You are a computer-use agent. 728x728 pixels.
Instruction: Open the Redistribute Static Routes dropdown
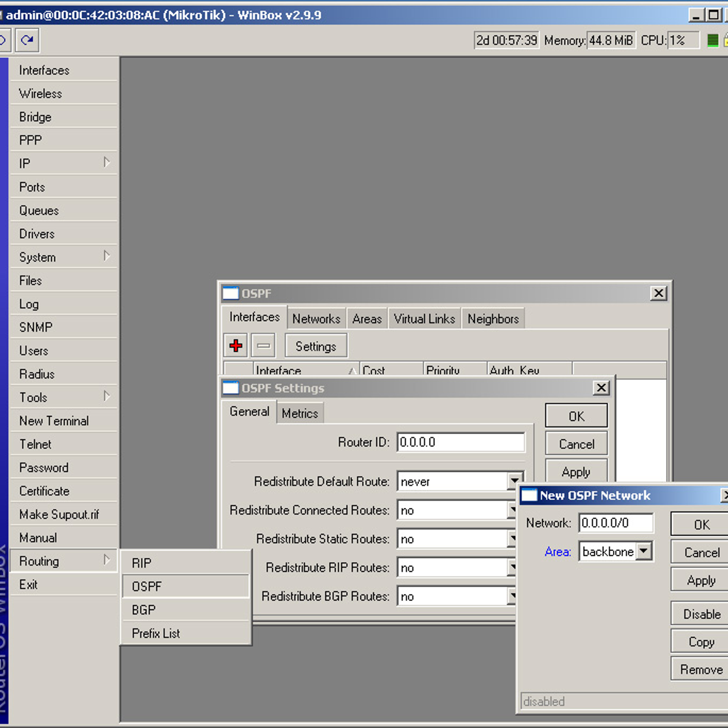pyautogui.click(x=512, y=539)
